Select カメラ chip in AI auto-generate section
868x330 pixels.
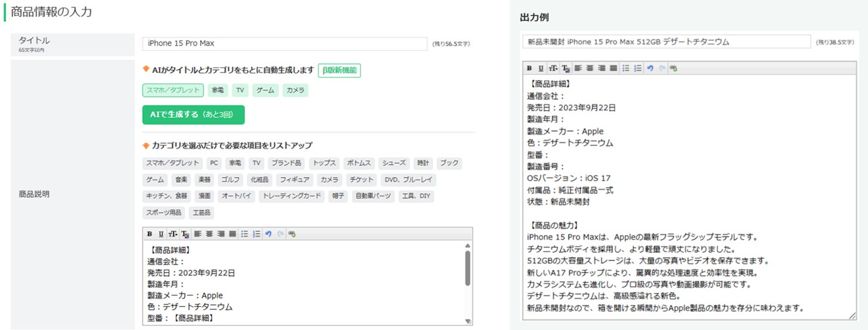[295, 90]
